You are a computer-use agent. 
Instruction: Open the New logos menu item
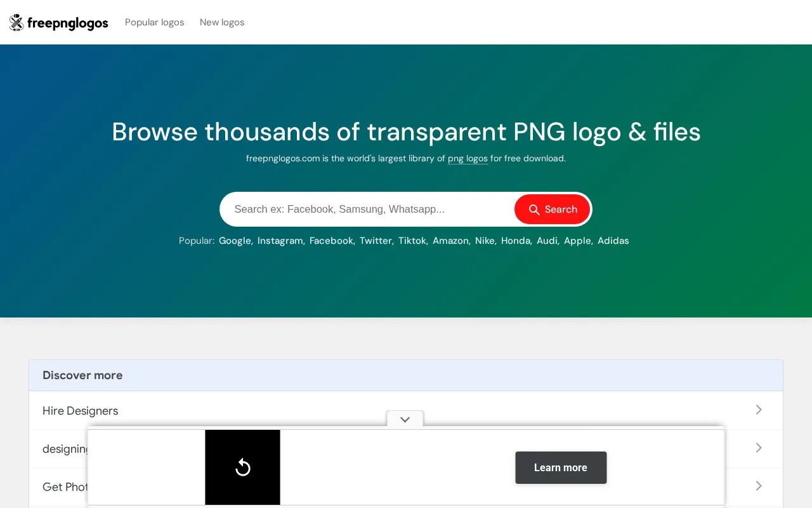(x=222, y=22)
